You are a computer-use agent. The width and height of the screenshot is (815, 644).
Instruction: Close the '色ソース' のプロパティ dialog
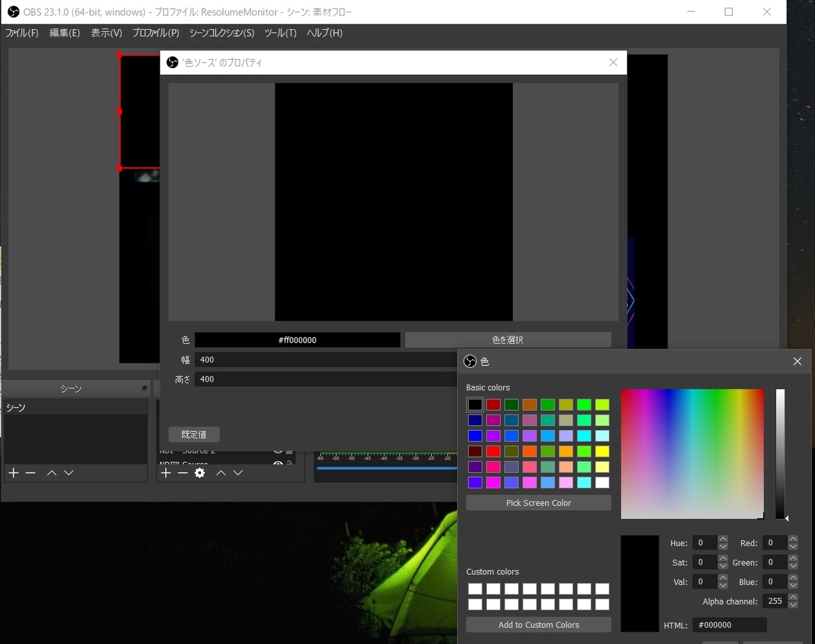pyautogui.click(x=613, y=62)
